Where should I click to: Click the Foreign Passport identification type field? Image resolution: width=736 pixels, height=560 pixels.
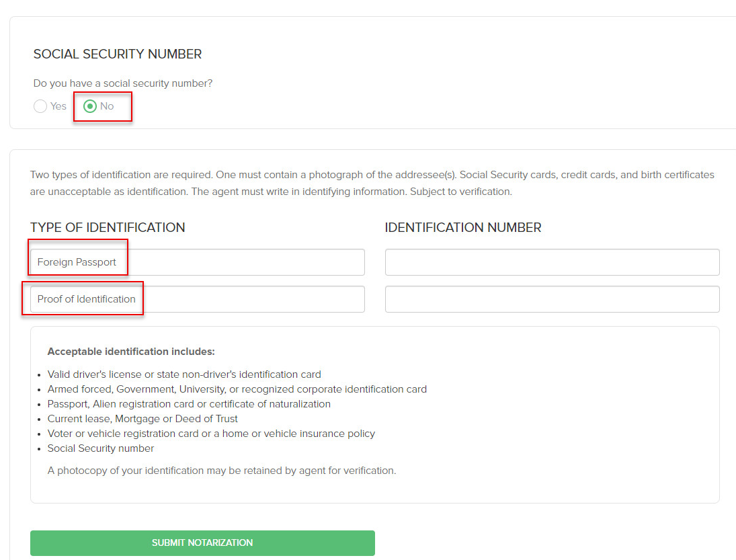(197, 262)
